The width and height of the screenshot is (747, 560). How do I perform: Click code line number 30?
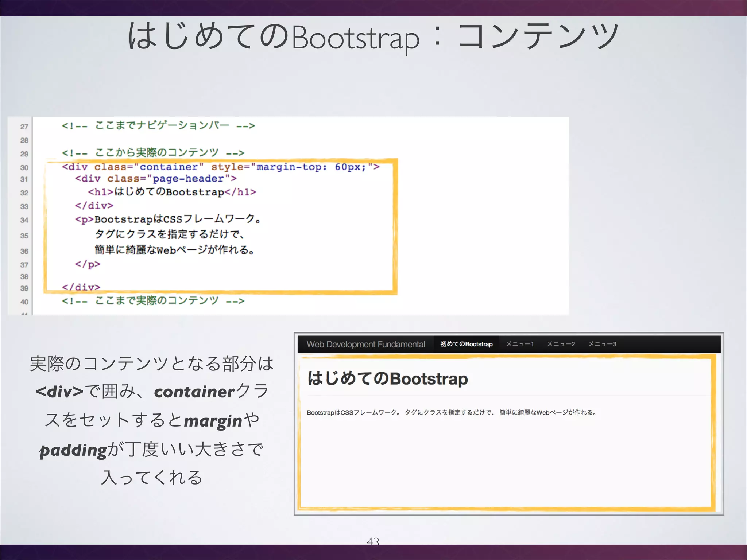[24, 167]
